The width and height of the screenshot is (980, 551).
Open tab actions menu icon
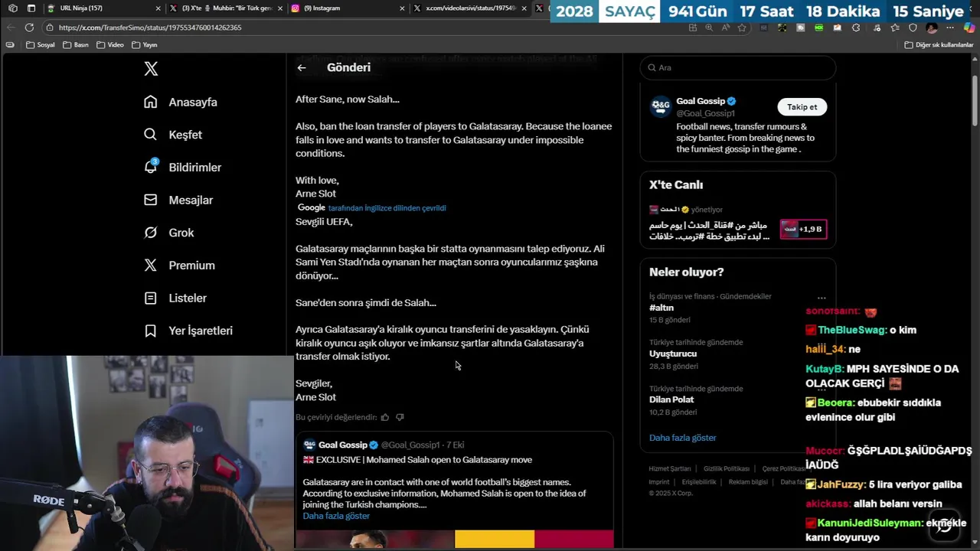click(31, 8)
